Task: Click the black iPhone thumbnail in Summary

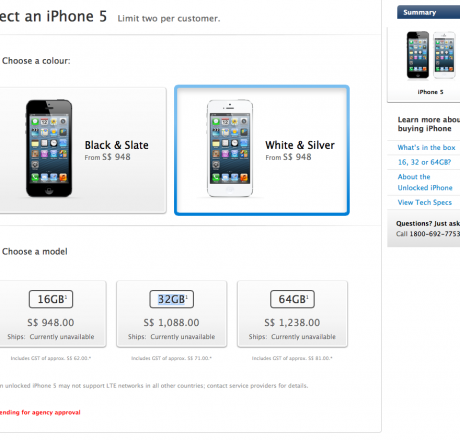Action: pos(418,55)
